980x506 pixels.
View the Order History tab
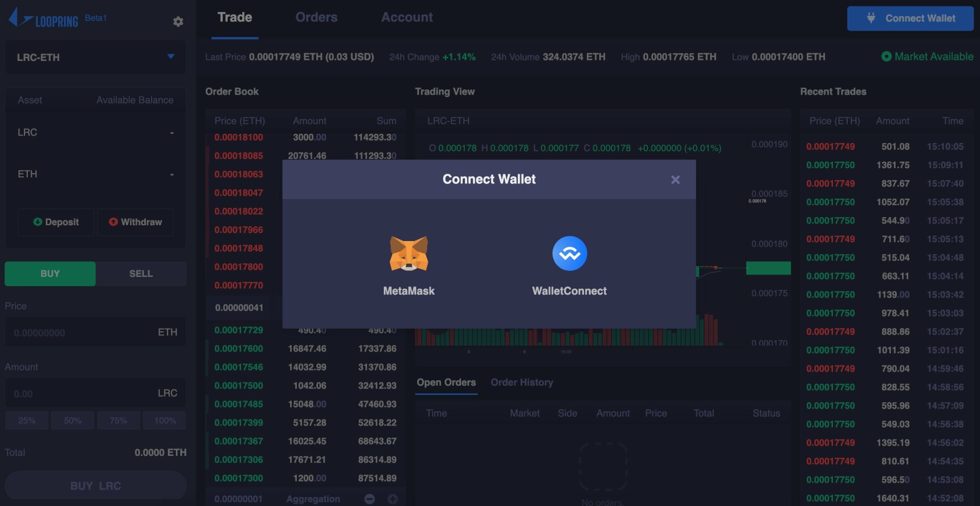tap(522, 382)
